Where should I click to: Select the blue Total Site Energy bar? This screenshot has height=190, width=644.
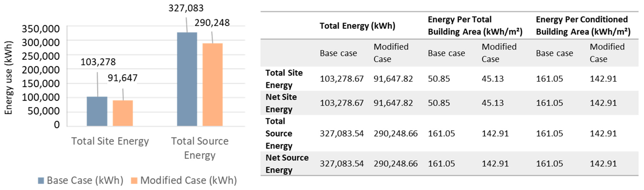[97, 111]
